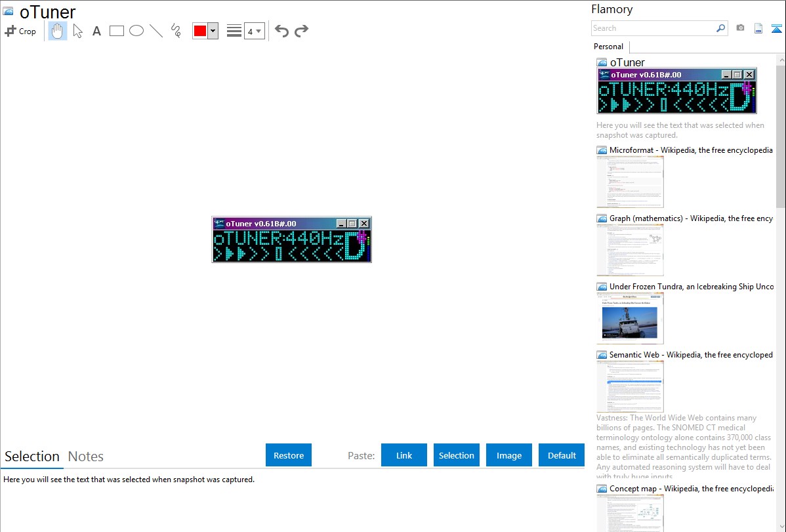Click the sidebar vertical scrollbar thumb
This screenshot has width=786, height=532.
(781, 136)
